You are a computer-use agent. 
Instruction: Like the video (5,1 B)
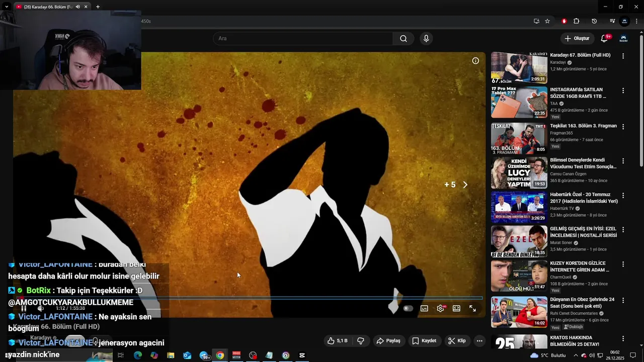337,341
